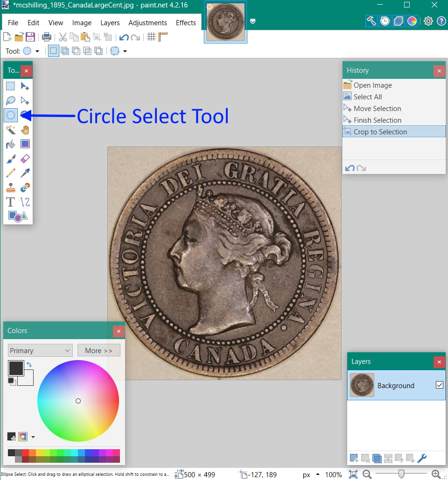This screenshot has width=448, height=480.
Task: Open the View menu
Action: (x=56, y=23)
